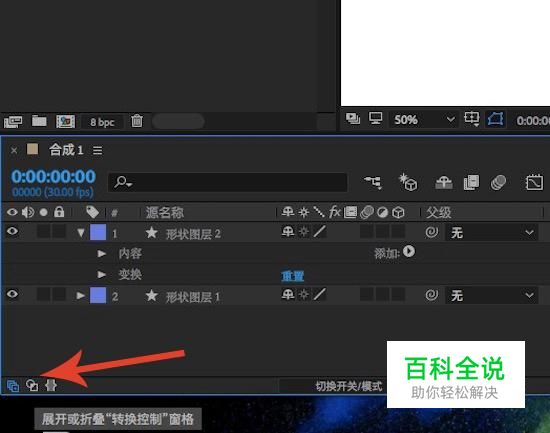Viewport: 550px width, 433px height.
Task: Click the monitor primary viewer icon
Action: (375, 119)
